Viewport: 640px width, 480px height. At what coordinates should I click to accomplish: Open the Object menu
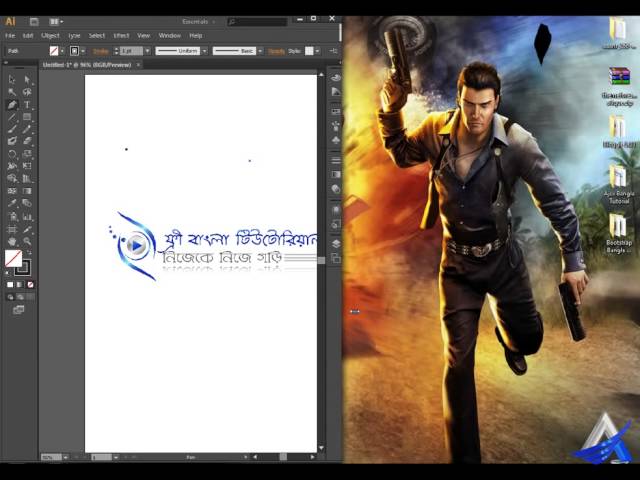50,36
